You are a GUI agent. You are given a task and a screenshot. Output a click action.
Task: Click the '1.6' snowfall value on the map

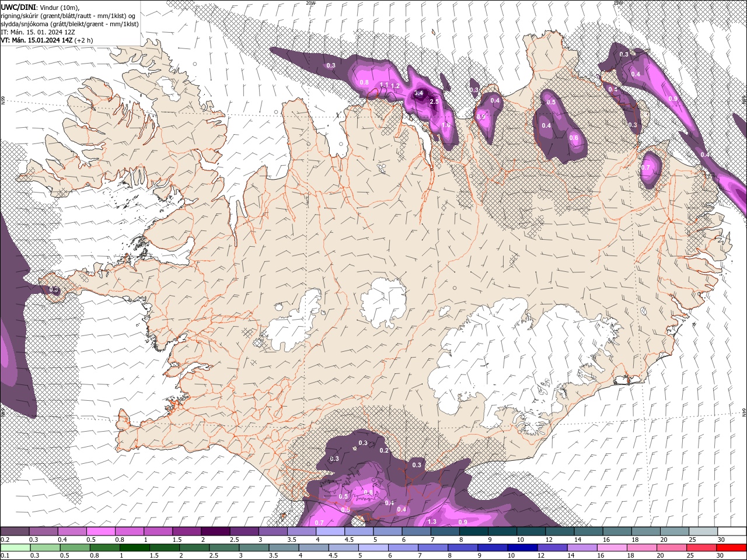point(446,125)
